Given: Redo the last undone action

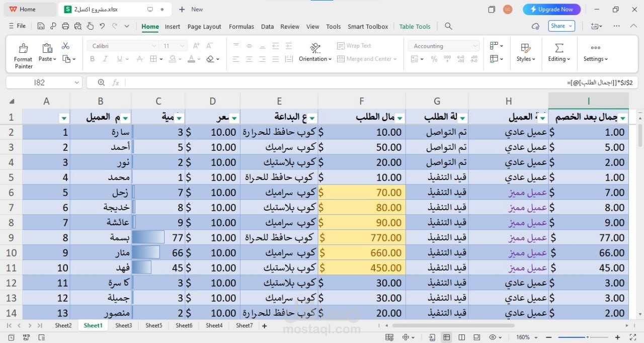Looking at the screenshot, I should (115, 26).
